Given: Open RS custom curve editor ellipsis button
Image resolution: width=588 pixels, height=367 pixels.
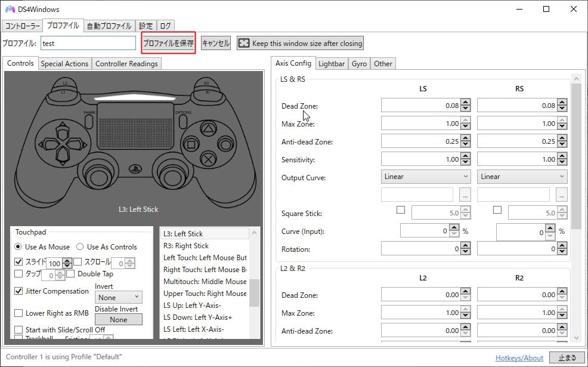Looking at the screenshot, I should point(561,195).
